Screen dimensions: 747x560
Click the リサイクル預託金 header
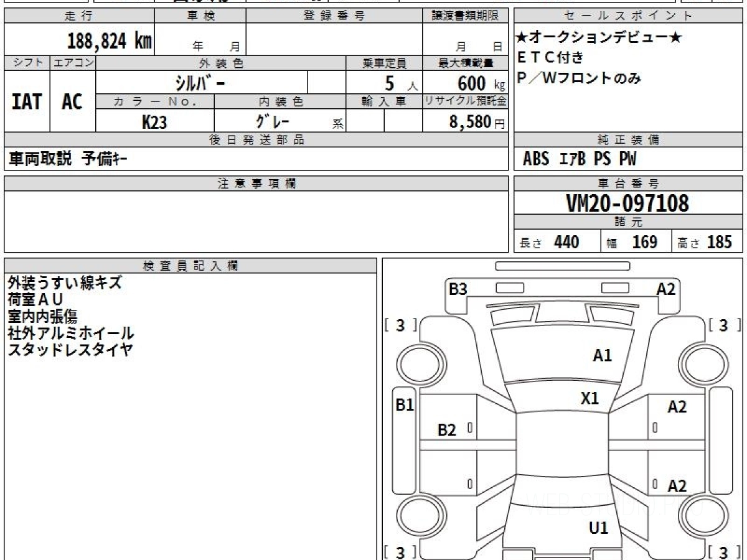[x=465, y=101]
